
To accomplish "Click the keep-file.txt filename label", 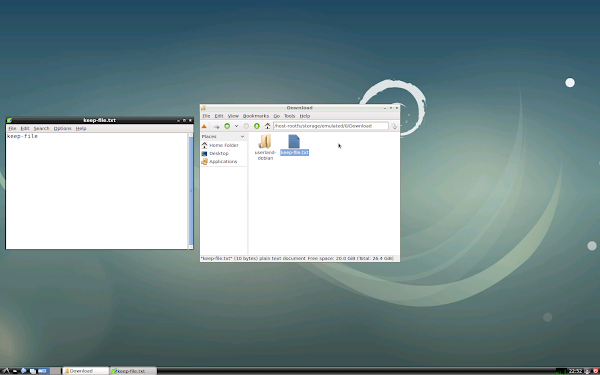I will point(294,152).
